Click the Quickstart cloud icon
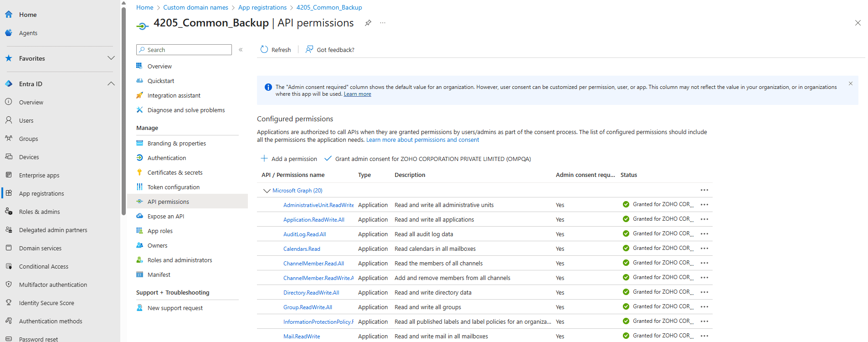Image resolution: width=868 pixels, height=342 pixels. tap(140, 81)
